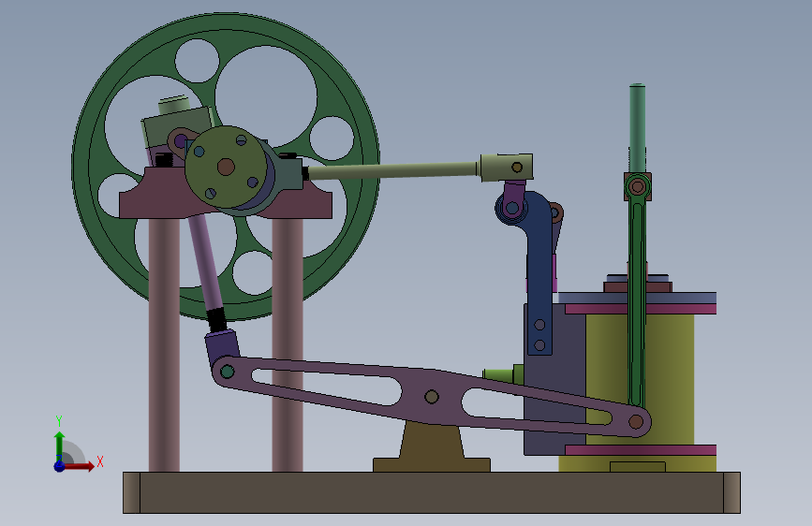The image size is (812, 526).
Task: Click the blue Z axis ball of the triad
Action: pyautogui.click(x=59, y=466)
